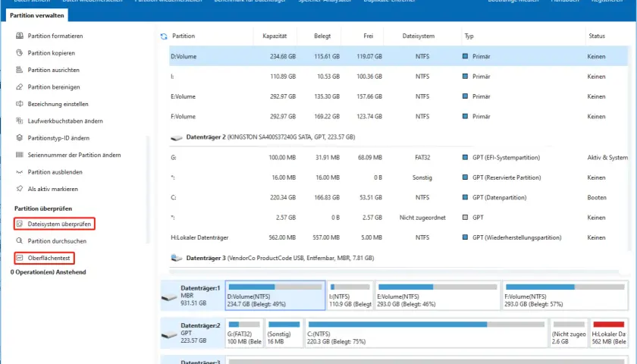
Task: Click the Seriennummer der Partition ändern icon
Action: [x=20, y=155]
